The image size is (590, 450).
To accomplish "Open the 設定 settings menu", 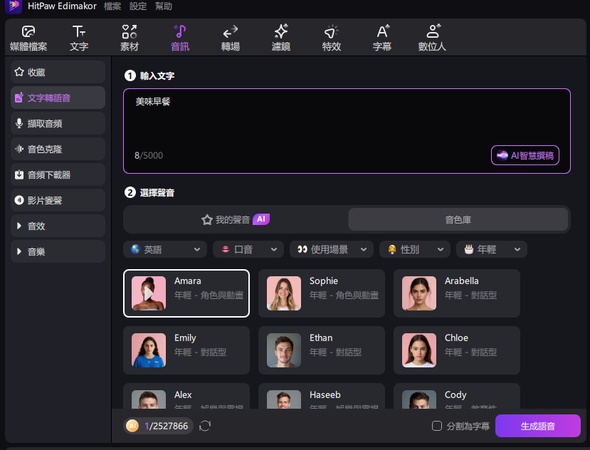I will (138, 6).
